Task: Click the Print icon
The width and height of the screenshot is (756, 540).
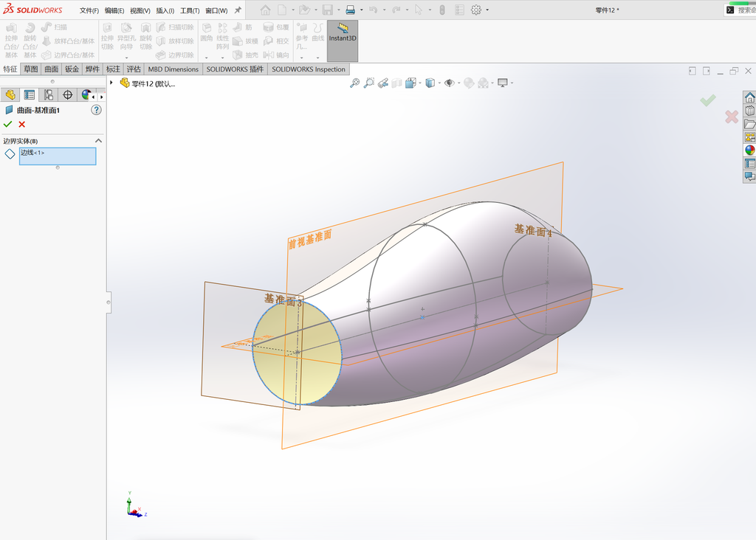Action: click(351, 10)
